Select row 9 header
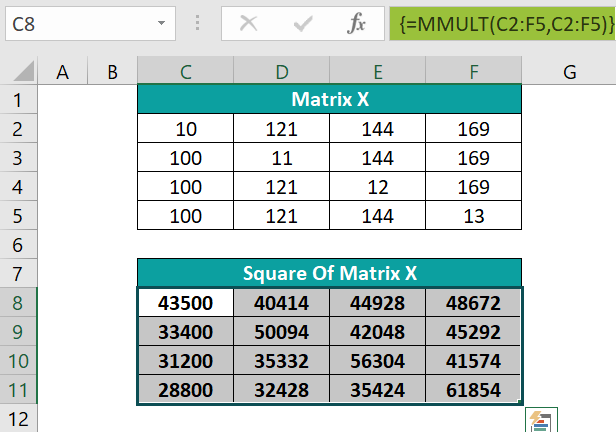This screenshot has height=432, width=616. click(x=18, y=331)
